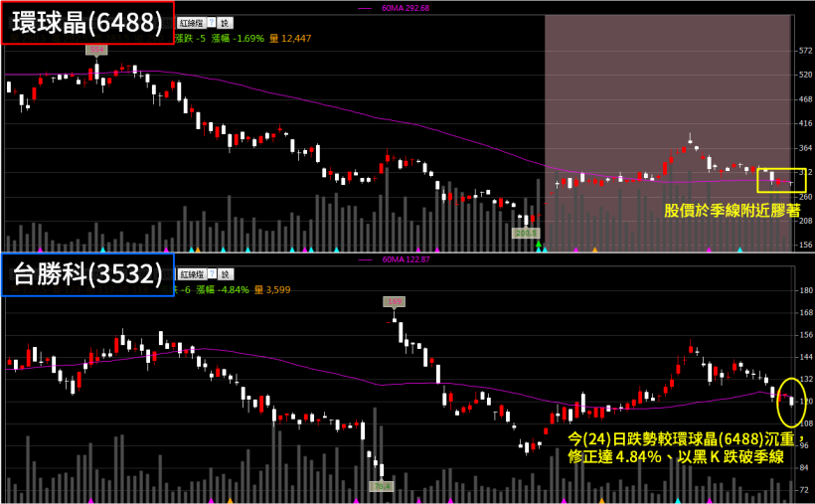Click the 說 button in 台勝科 chart
Screen dimensions: 815x504
(225, 274)
